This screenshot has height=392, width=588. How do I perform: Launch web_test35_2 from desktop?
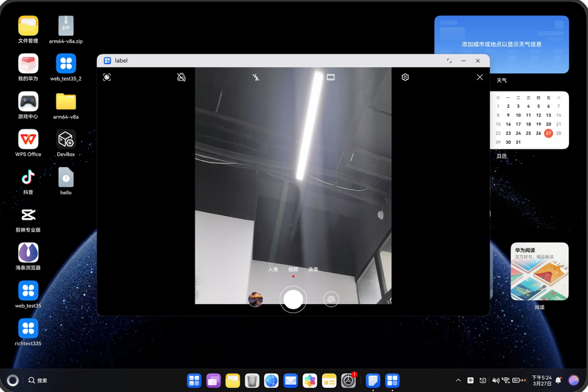66,67
